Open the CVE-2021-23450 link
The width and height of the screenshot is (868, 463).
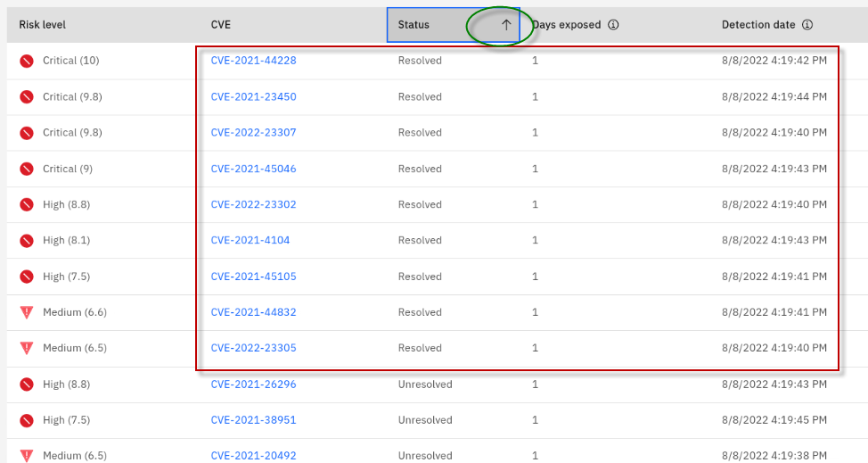tap(253, 97)
